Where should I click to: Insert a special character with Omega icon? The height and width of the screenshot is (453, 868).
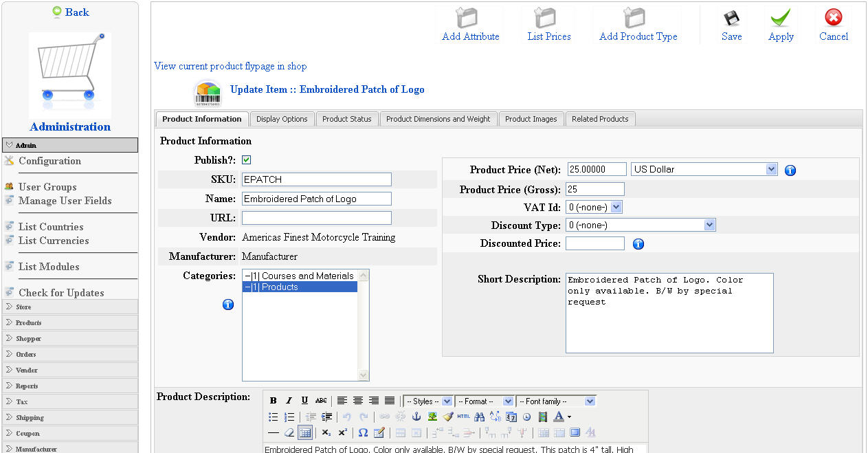coord(363,432)
